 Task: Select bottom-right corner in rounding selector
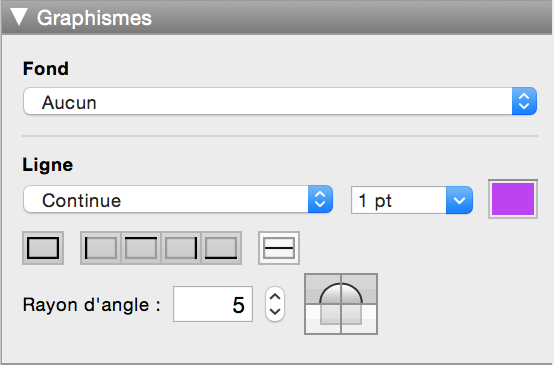[359, 319]
